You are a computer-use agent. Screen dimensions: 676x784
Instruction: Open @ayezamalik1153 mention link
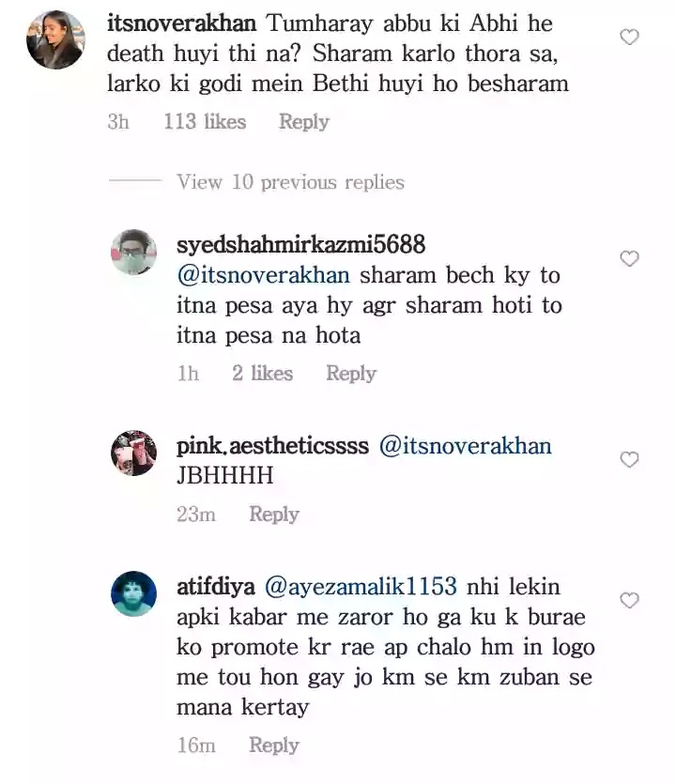point(361,586)
